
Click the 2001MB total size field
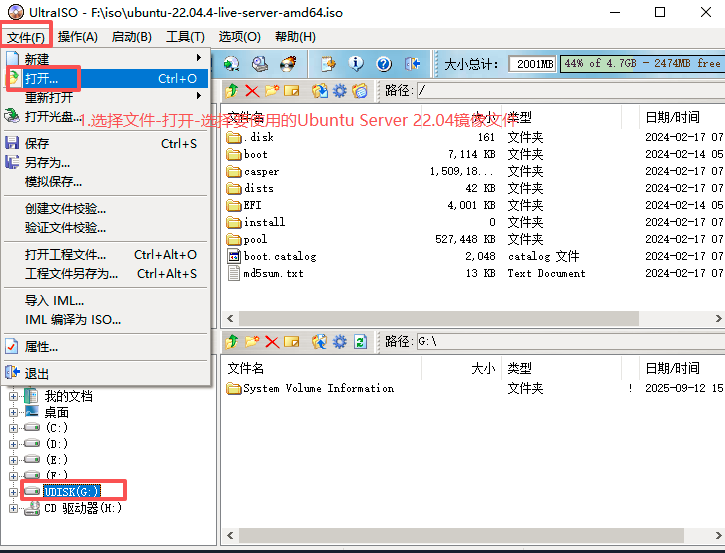(532, 64)
